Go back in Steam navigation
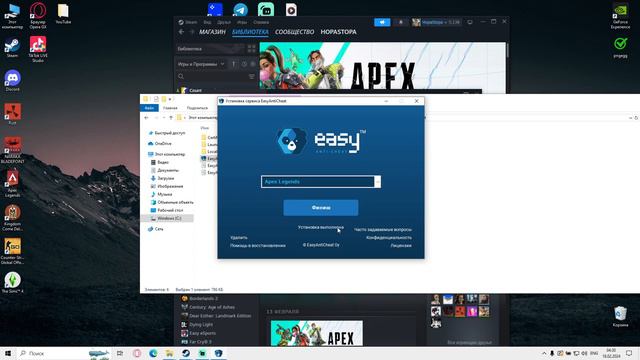Image resolution: width=640 pixels, height=360 pixels. click(x=182, y=32)
